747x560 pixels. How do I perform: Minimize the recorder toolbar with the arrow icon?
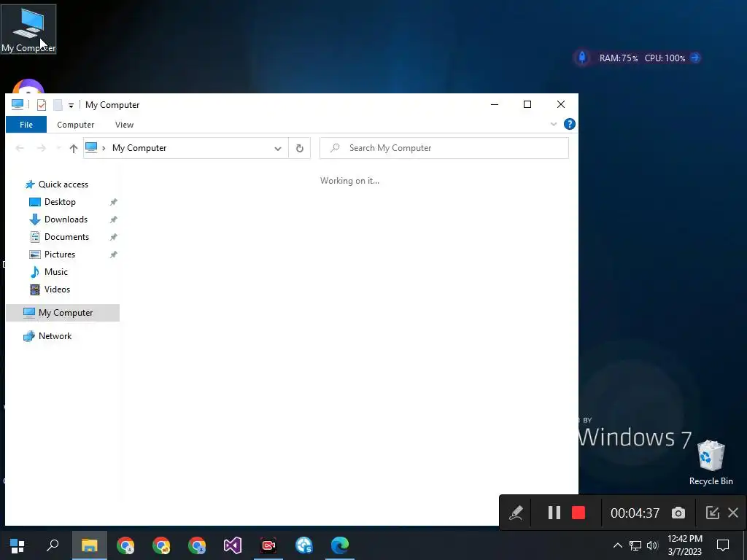tap(712, 513)
